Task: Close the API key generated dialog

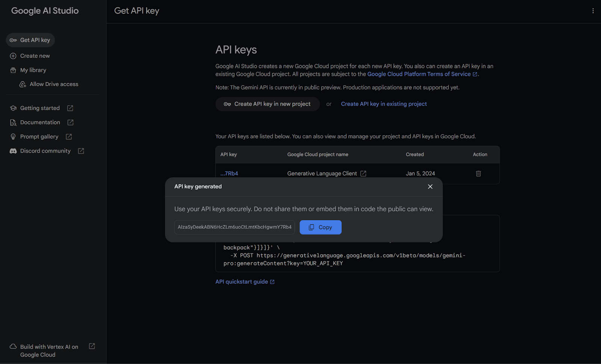Action: pos(430,187)
